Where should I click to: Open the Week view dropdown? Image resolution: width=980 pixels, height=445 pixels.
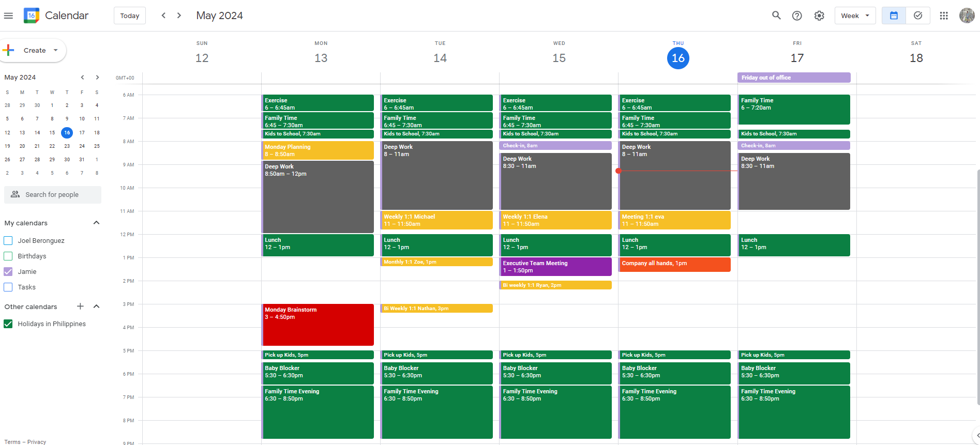click(855, 16)
